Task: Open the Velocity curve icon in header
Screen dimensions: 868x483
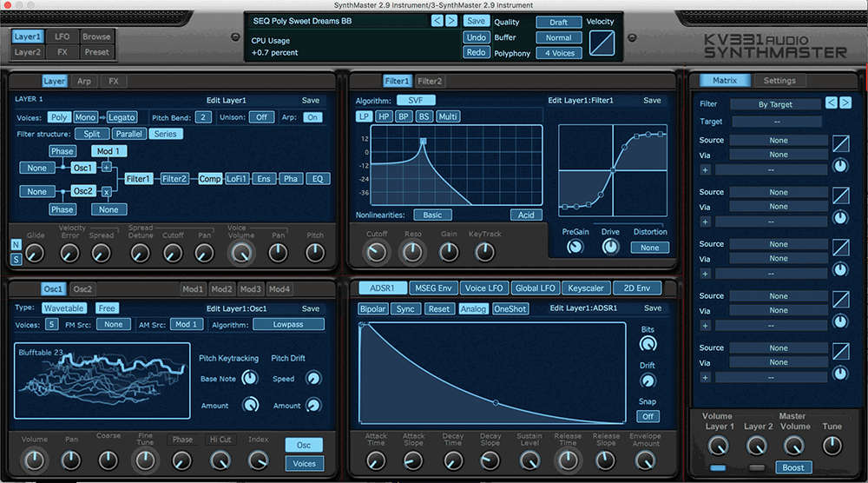Action: pyautogui.click(x=602, y=43)
